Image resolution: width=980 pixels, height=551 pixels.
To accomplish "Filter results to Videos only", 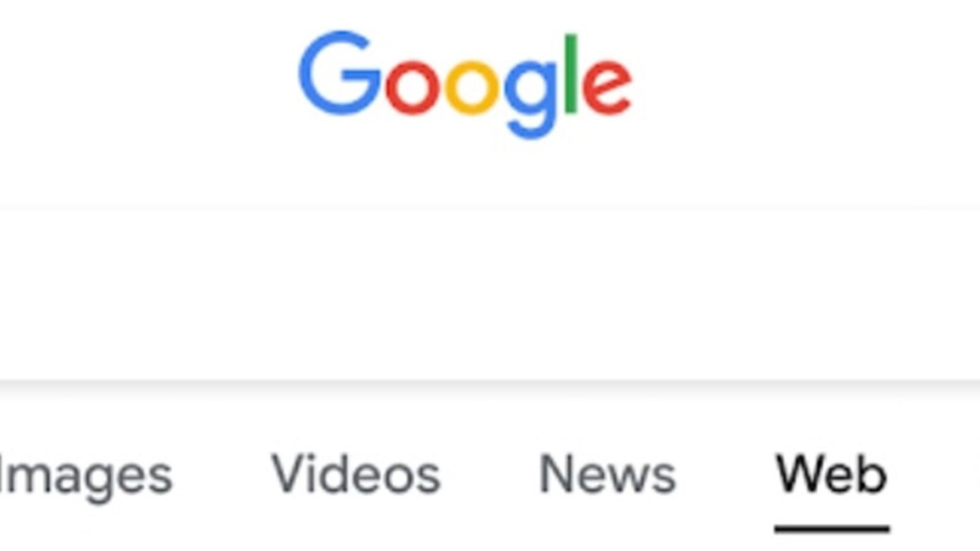I will click(356, 474).
